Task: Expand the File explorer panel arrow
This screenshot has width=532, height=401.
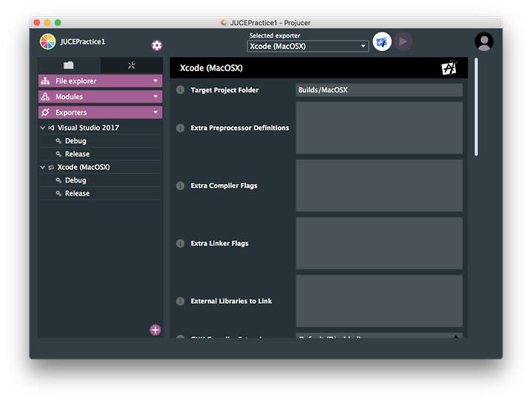Action: 155,81
